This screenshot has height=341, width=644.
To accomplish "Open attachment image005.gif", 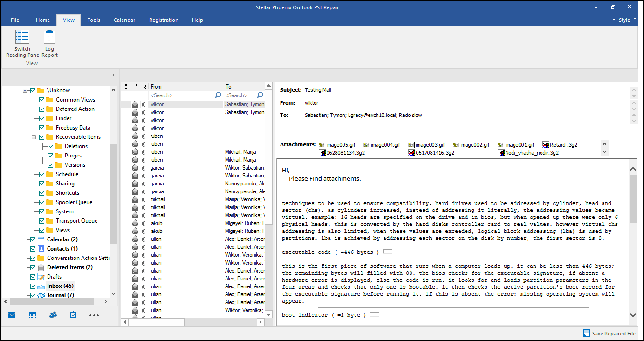I will pyautogui.click(x=337, y=145).
